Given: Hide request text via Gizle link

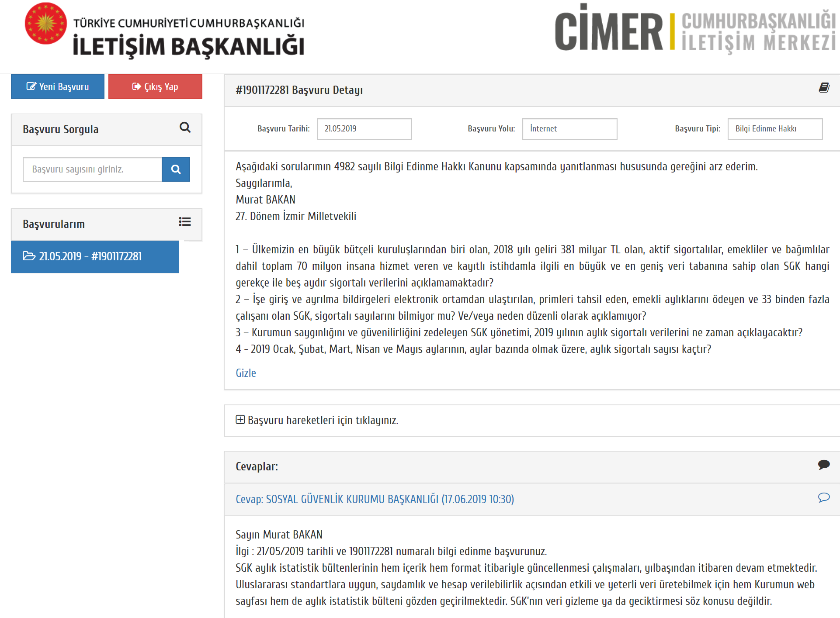Looking at the screenshot, I should click(246, 373).
